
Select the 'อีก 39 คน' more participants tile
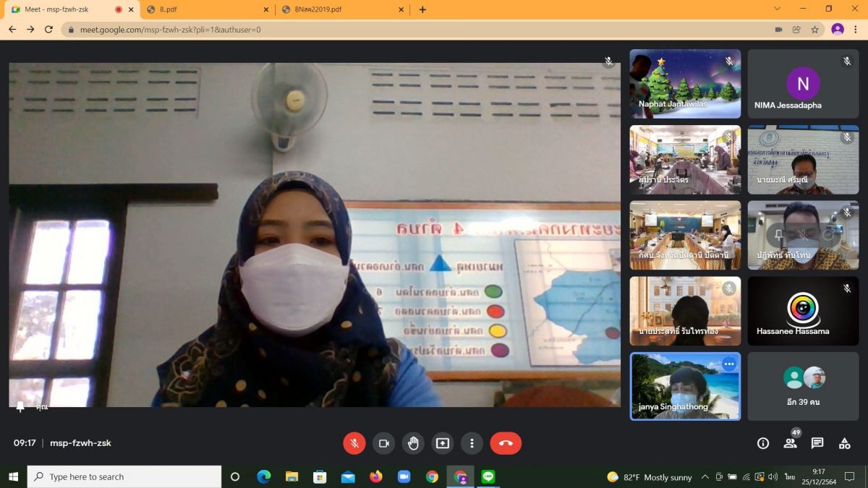point(803,386)
